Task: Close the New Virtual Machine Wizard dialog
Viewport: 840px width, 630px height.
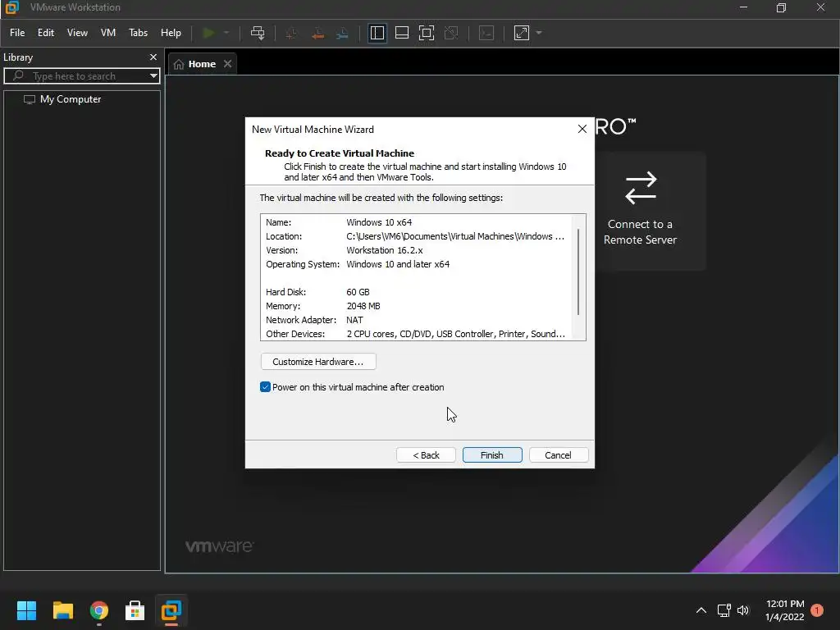Action: tap(582, 129)
